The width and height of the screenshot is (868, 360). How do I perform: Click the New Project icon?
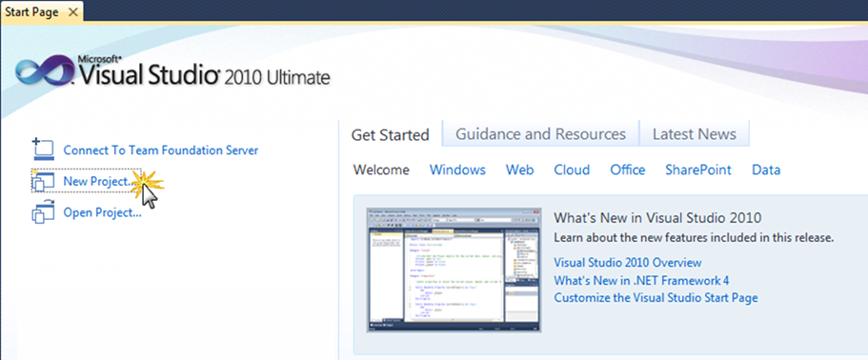(x=43, y=181)
